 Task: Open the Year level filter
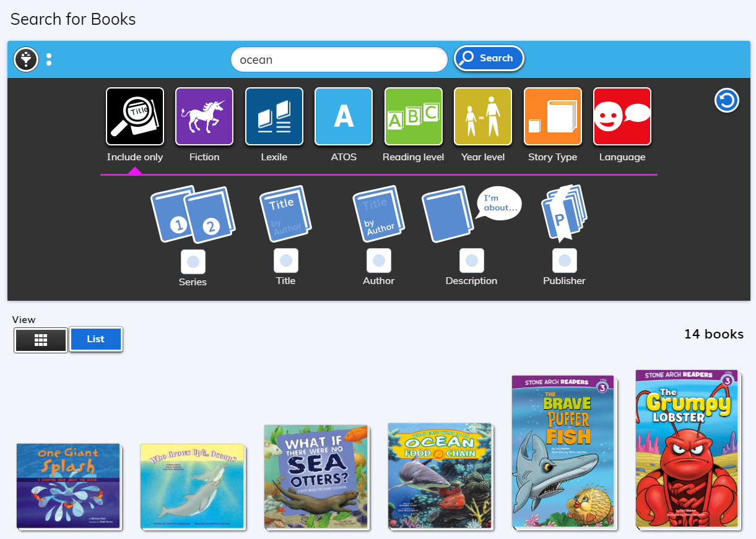(483, 116)
